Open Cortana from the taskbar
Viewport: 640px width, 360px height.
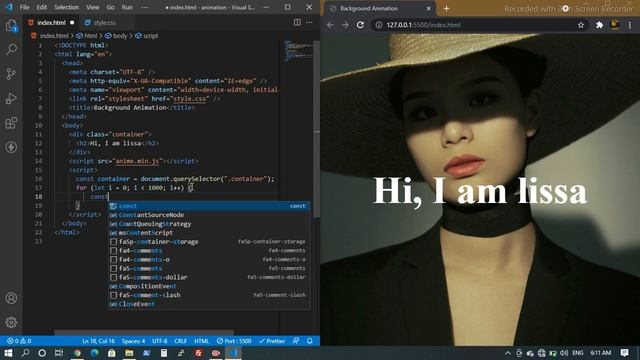point(42,353)
